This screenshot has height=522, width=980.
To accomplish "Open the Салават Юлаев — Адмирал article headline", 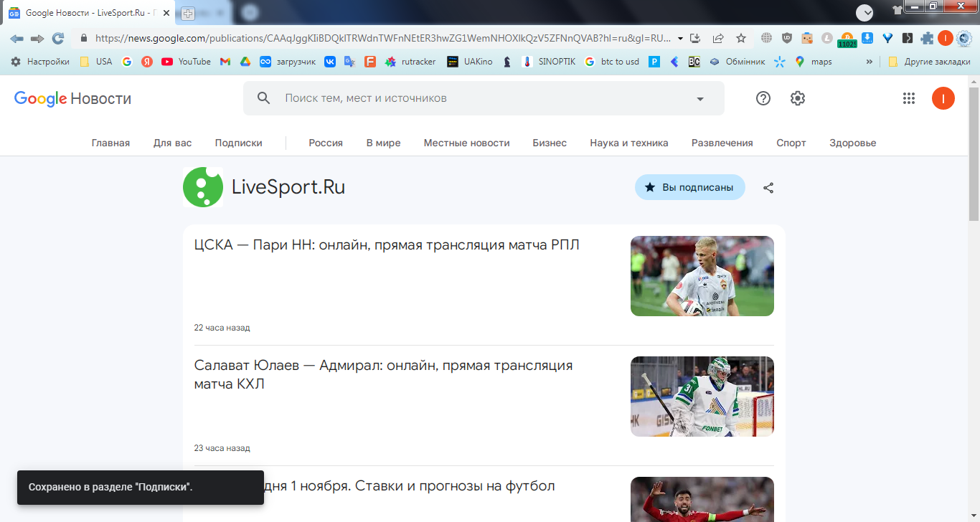I will click(383, 375).
